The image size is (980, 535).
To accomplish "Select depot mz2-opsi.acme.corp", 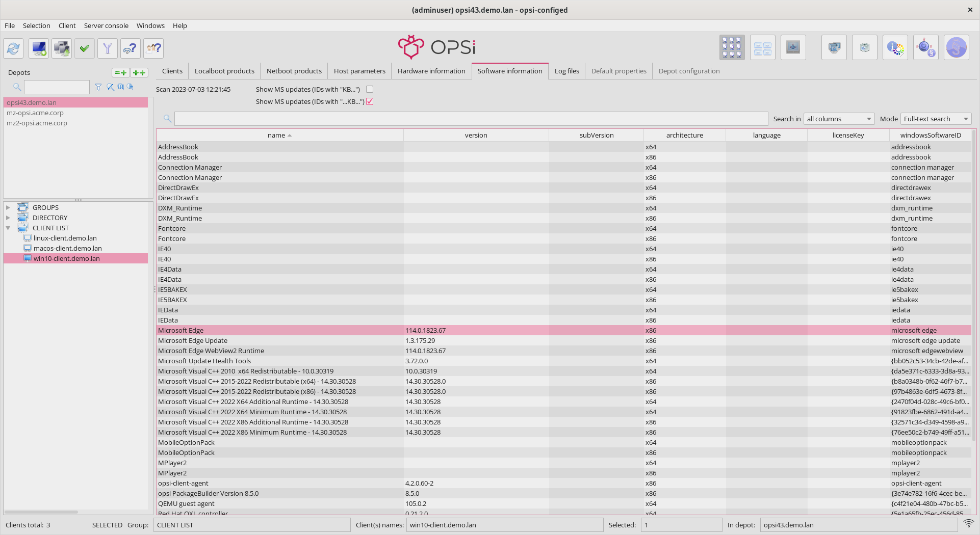I will tap(75, 123).
